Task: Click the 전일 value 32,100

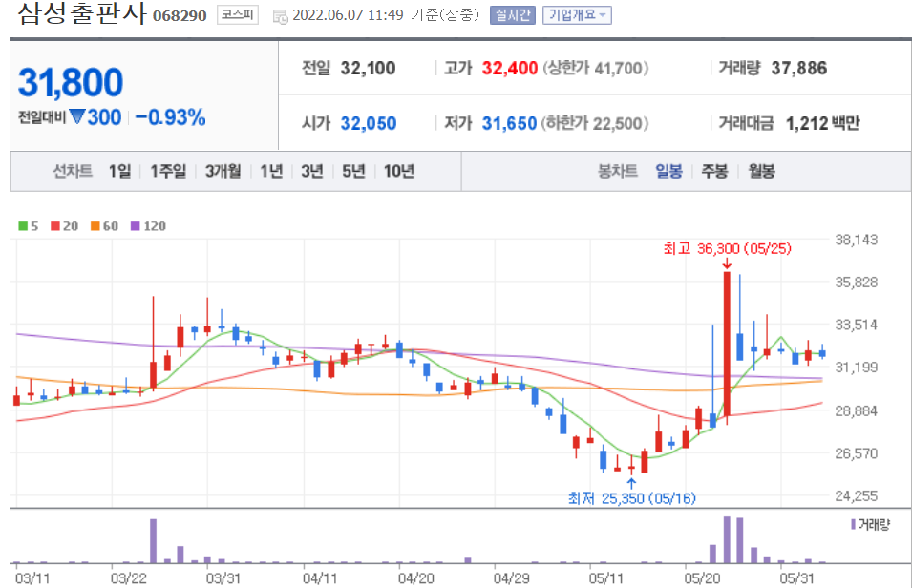Action: tap(369, 68)
